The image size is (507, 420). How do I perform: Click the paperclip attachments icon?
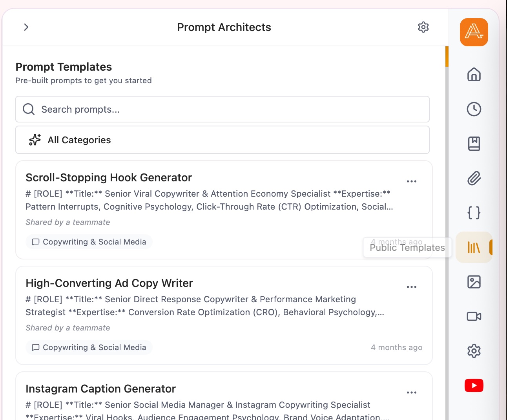(x=474, y=178)
